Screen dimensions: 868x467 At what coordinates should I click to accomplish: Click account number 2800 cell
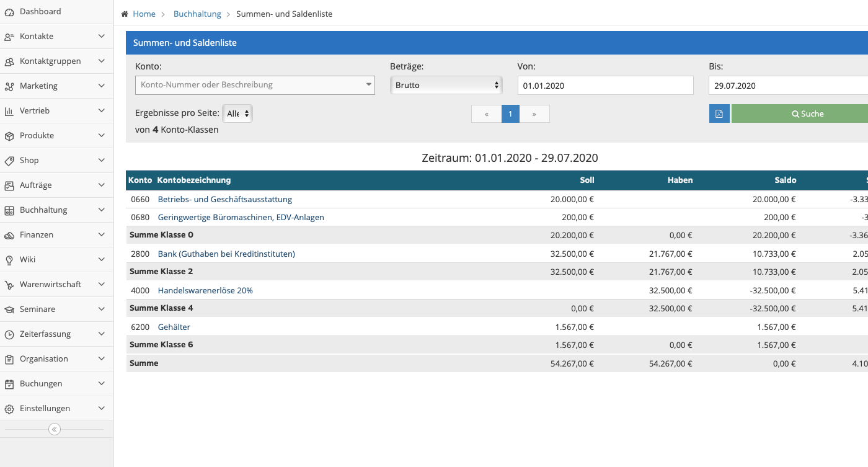(x=139, y=254)
